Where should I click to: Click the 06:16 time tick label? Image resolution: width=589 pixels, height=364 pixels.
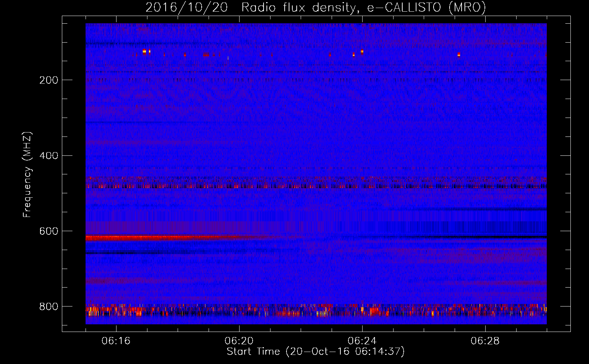coord(116,341)
